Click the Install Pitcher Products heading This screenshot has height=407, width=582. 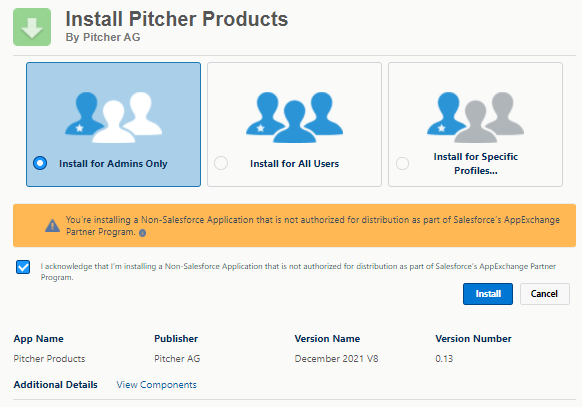(x=177, y=19)
